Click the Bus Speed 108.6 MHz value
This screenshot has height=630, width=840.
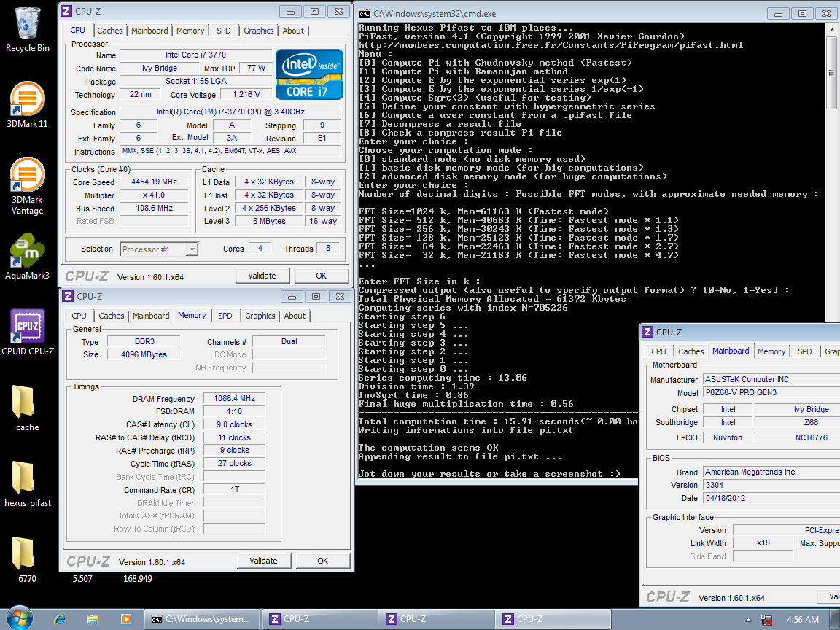click(155, 208)
